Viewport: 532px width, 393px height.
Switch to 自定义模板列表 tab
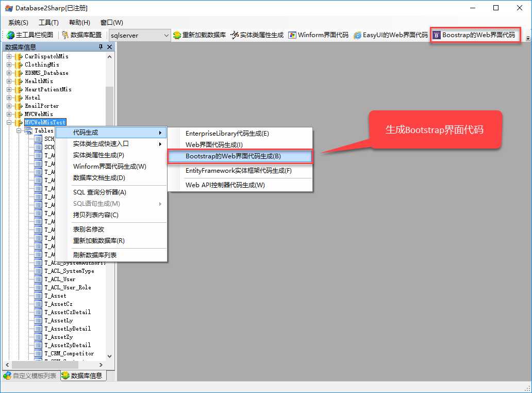click(x=30, y=375)
